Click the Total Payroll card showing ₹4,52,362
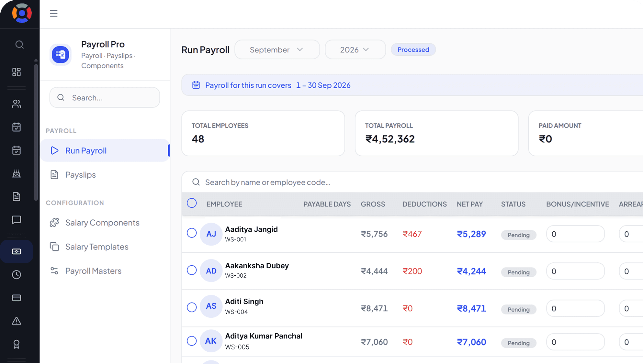 pyautogui.click(x=436, y=133)
